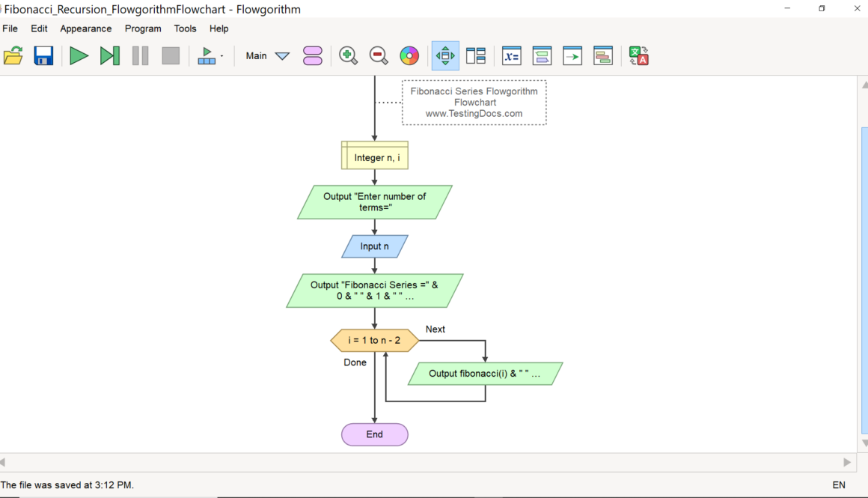Viewport: 868px width, 498px height.
Task: Select the 'Input n' flowchart shape
Action: coord(375,246)
